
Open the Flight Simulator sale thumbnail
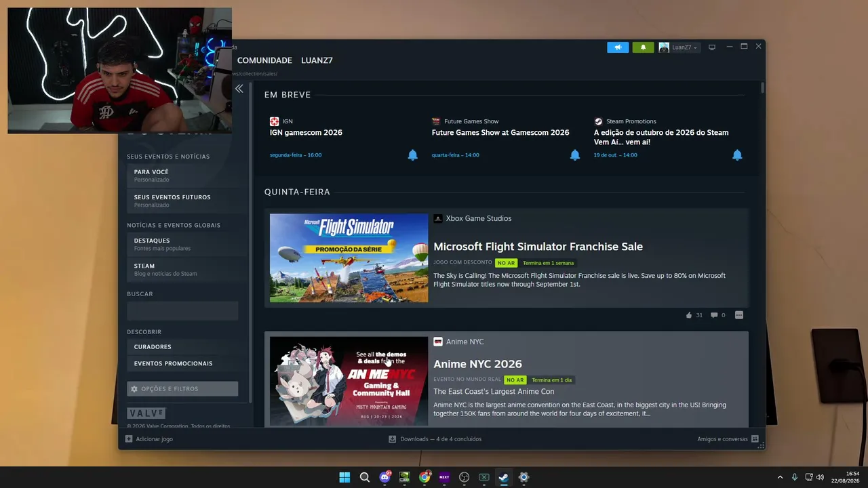349,258
